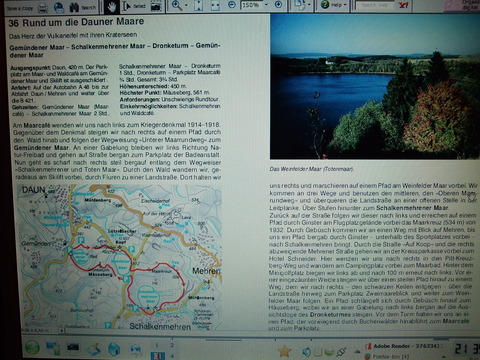Switch to Adobe Reader taskbar entry
Viewport: 480px width, 360px height.
pos(404,346)
